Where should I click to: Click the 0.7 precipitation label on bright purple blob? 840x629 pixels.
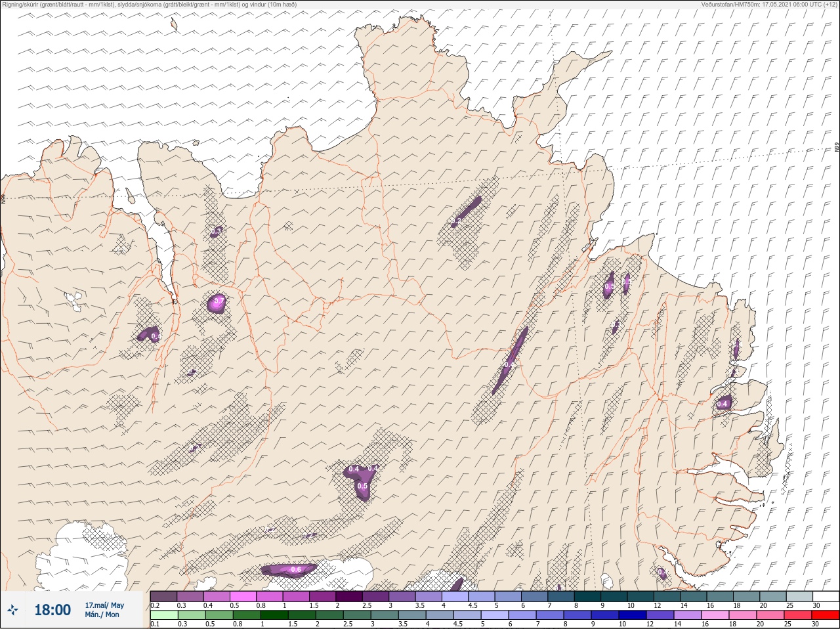coord(219,302)
